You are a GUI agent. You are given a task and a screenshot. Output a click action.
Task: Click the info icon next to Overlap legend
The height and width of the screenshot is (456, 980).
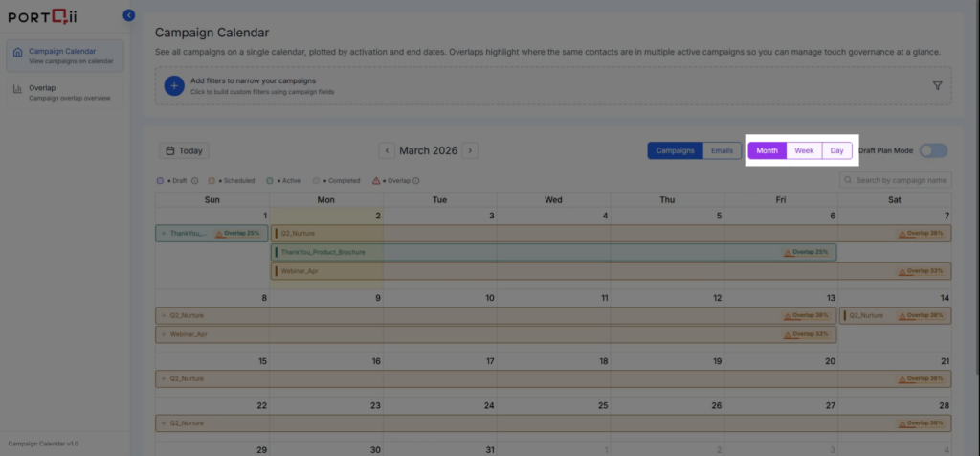pos(417,180)
